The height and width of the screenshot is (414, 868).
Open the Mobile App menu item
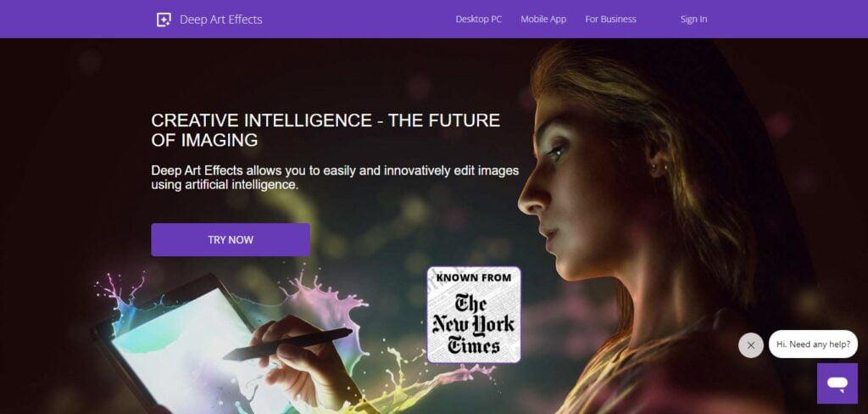pyautogui.click(x=543, y=20)
